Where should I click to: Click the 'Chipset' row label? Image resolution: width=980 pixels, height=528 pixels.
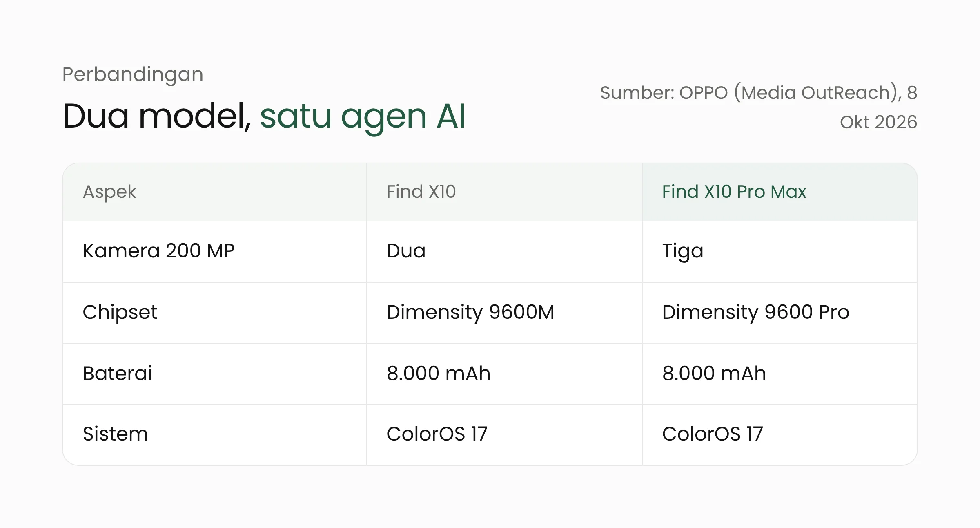(x=120, y=313)
